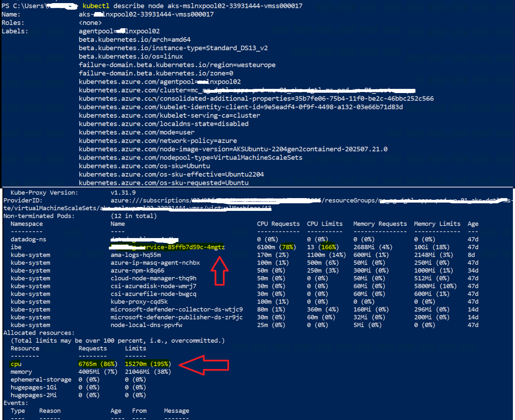Click the node-image-version AKSUbuntu label

click(x=233, y=149)
